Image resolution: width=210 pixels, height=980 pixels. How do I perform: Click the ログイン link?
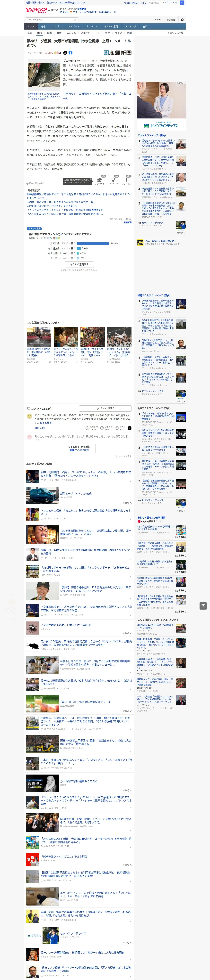pos(64,12)
